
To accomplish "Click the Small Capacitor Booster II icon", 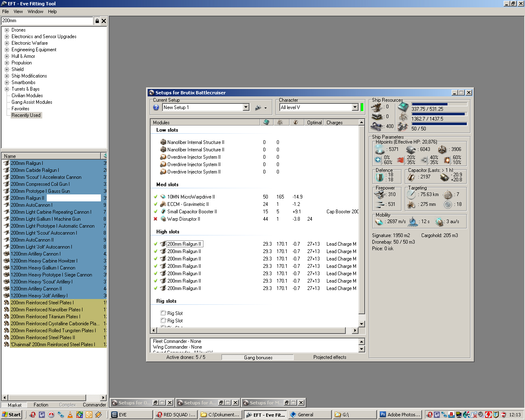I will tap(163, 212).
